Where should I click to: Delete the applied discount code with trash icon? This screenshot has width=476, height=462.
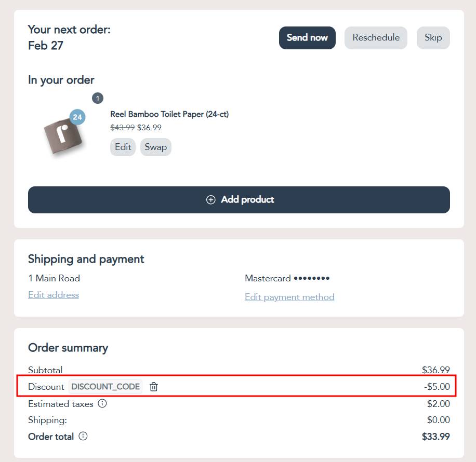tap(154, 387)
